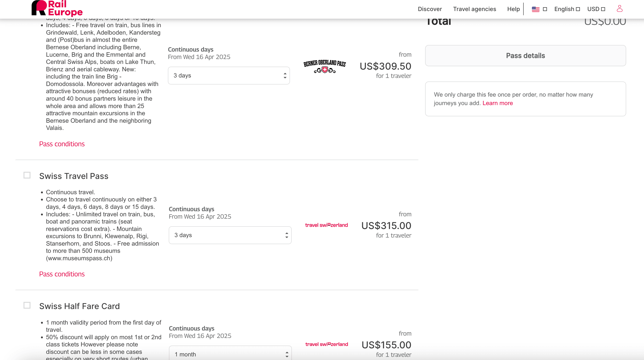
Task: View Pass conditions for Berner Oberland Pass
Action: [62, 144]
